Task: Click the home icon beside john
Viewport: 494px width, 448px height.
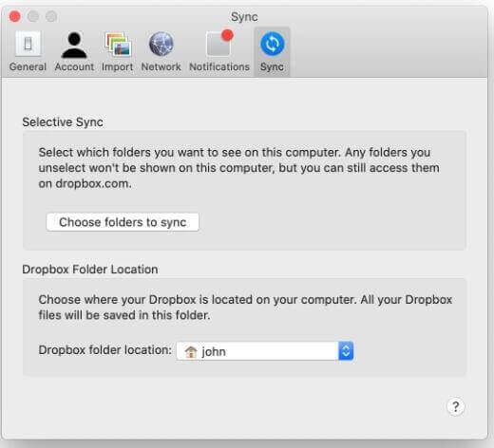Action: [x=191, y=351]
